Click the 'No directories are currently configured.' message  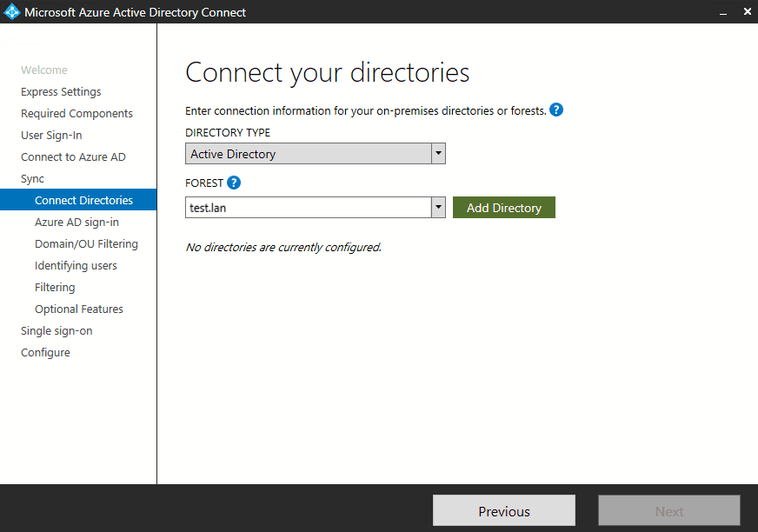tap(283, 247)
